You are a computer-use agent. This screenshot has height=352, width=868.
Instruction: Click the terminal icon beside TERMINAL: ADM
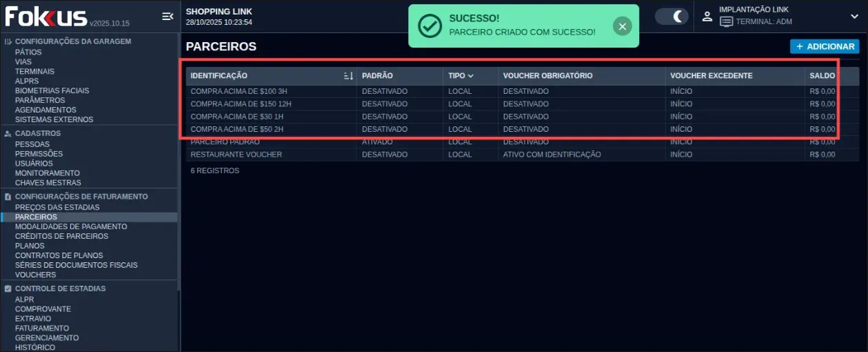point(726,22)
